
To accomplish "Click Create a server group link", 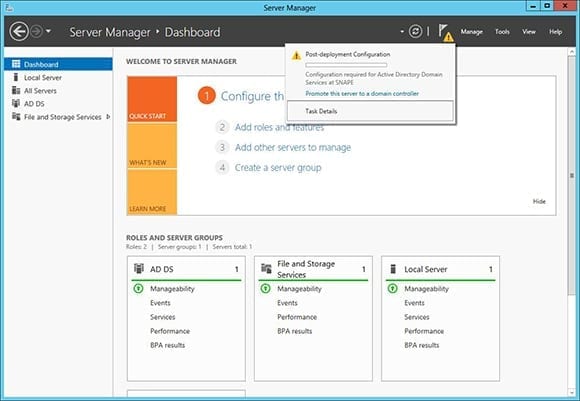I will click(x=278, y=168).
